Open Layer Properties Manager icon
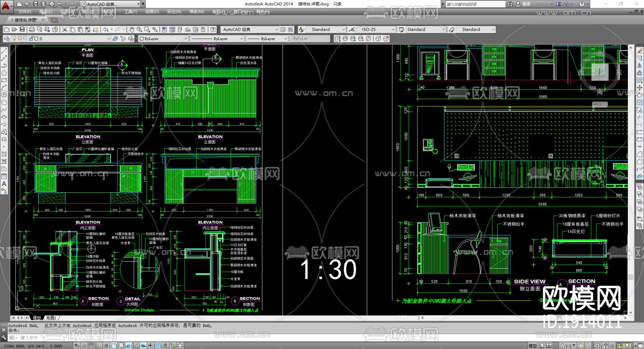644x349 pixels. click(x=6, y=39)
